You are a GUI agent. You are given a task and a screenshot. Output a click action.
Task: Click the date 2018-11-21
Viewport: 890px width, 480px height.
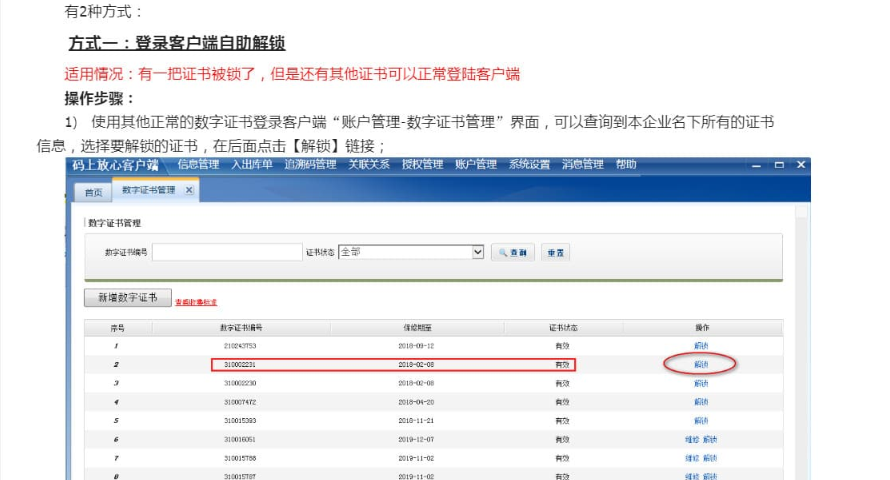pos(416,420)
